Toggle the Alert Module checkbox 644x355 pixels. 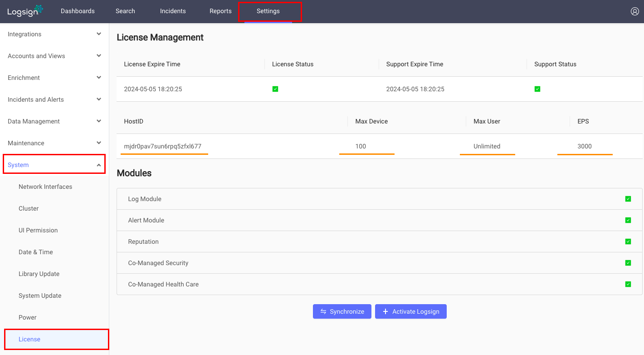point(628,220)
